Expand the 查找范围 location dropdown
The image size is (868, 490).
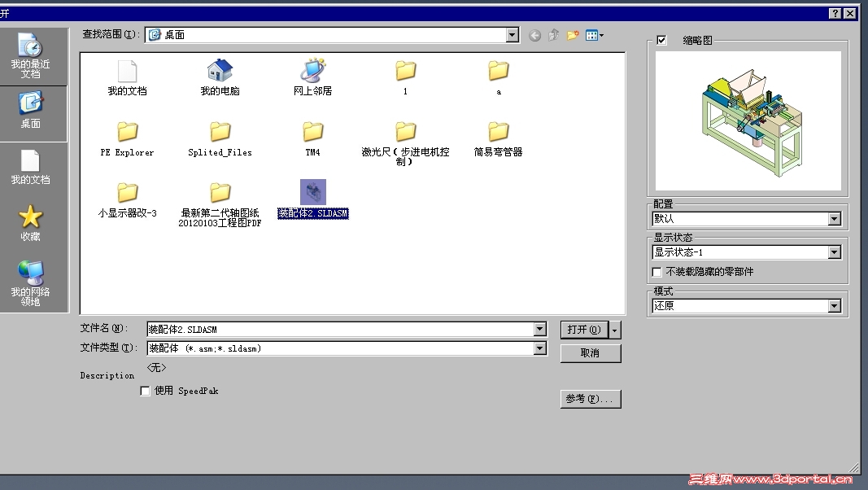click(x=513, y=34)
